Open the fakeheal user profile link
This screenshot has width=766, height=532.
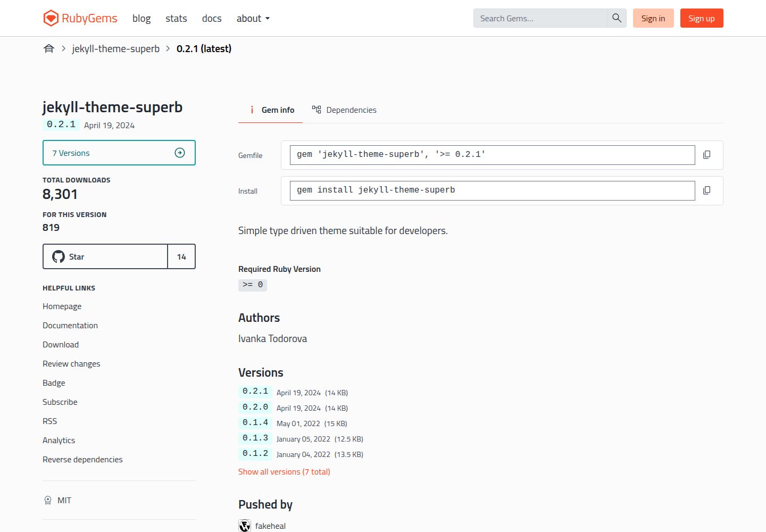click(270, 526)
